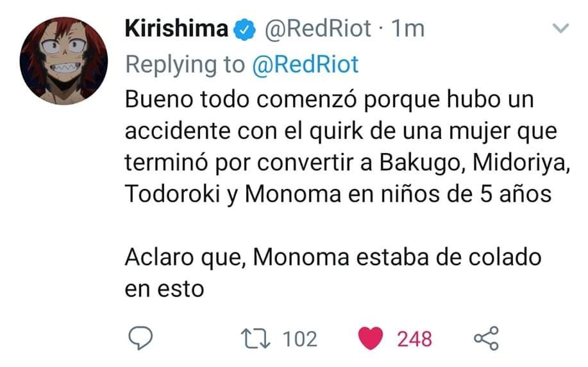588x367 pixels.
Task: Click the line "Aclaro que, Monoma estaba de colado"
Action: (x=333, y=258)
